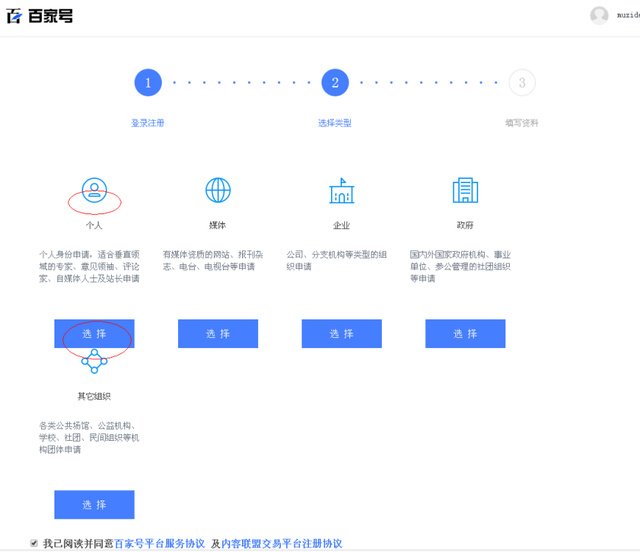Click the 登录注册 step label
Viewport: 640px width, 552px height.
148,123
